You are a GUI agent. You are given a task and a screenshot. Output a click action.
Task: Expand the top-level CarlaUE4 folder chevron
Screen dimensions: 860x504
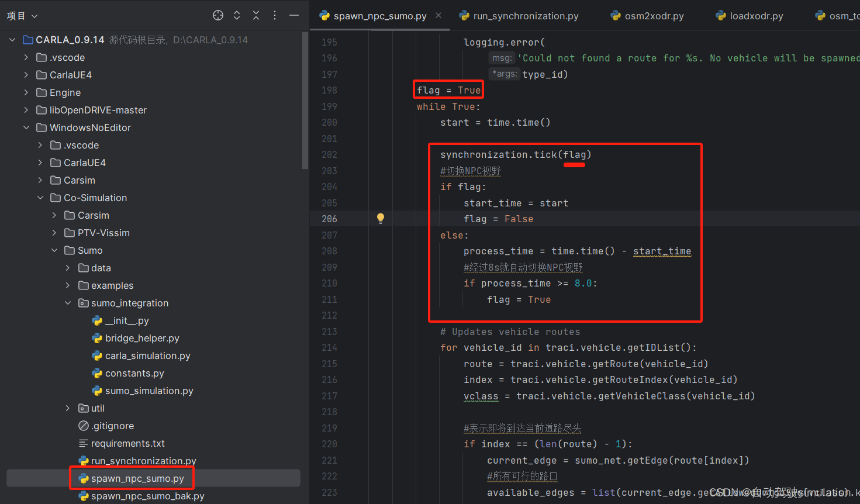[x=26, y=75]
